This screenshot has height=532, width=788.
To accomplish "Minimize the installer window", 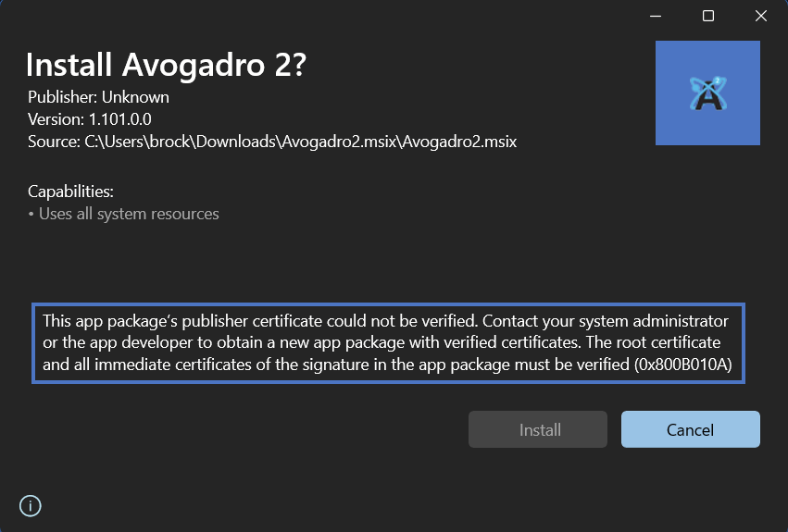I will coord(656,16).
